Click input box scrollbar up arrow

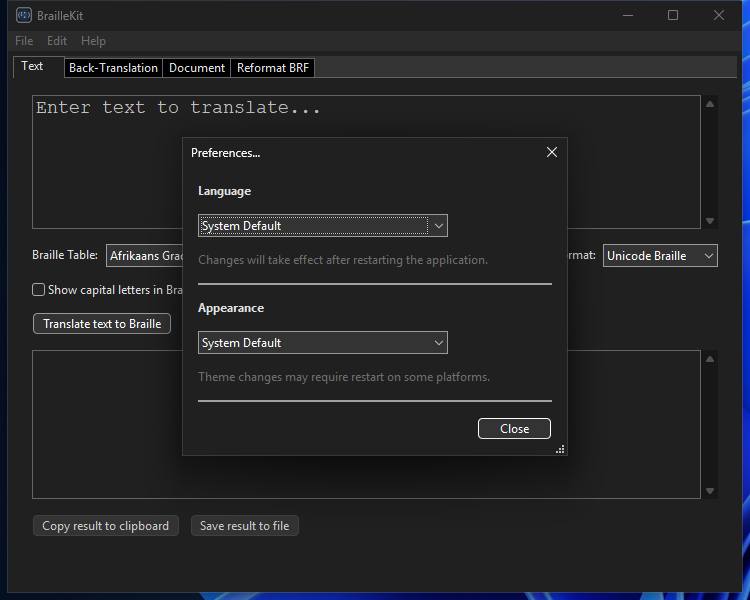[710, 104]
